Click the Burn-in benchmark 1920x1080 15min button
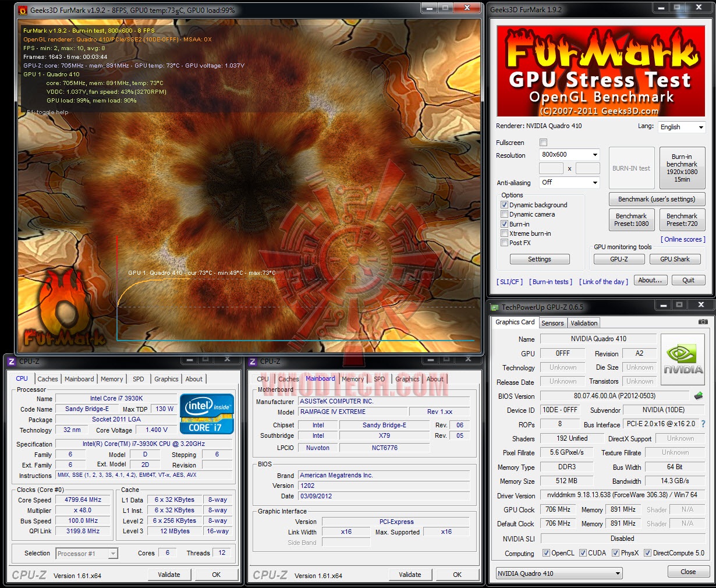The width and height of the screenshot is (716, 588). pyautogui.click(x=682, y=168)
